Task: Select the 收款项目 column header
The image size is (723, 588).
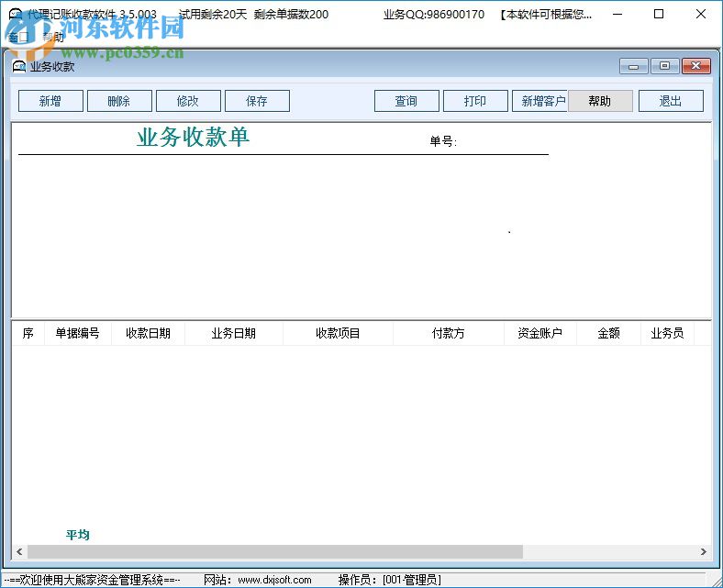Action: click(x=338, y=333)
